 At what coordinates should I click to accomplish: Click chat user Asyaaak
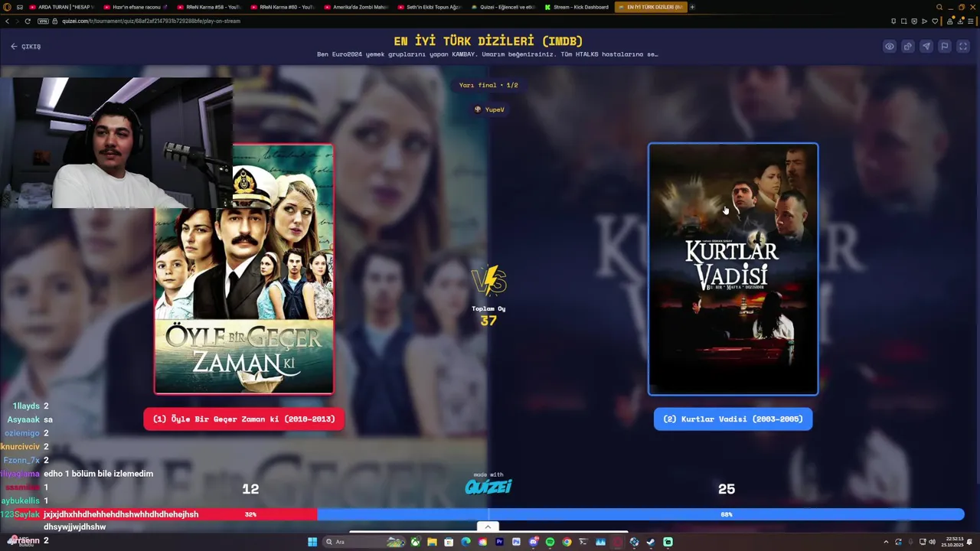(x=23, y=419)
